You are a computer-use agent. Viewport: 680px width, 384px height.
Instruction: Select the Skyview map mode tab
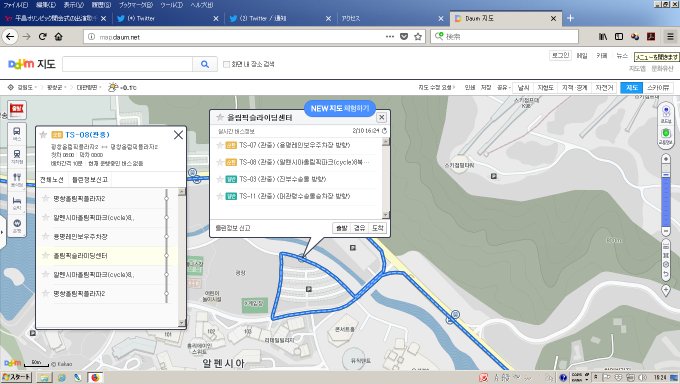[658, 88]
